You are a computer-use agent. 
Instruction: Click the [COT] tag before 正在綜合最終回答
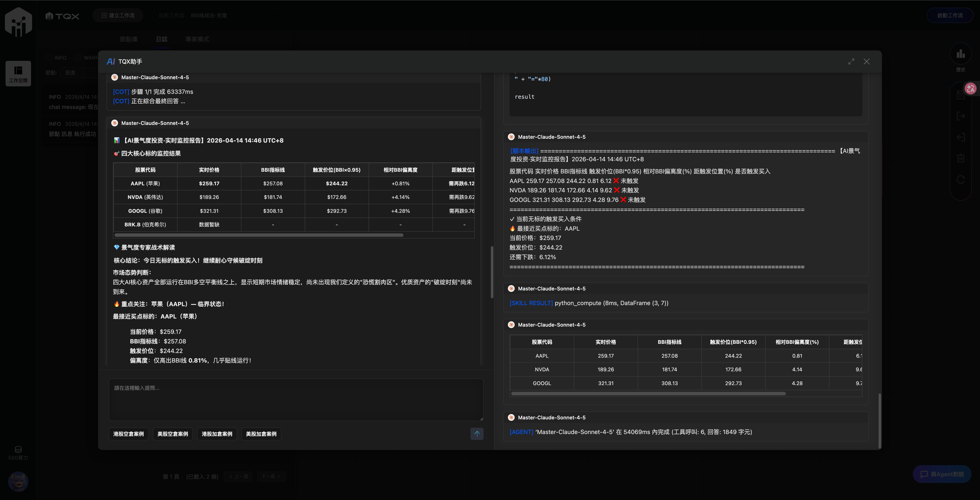[121, 101]
